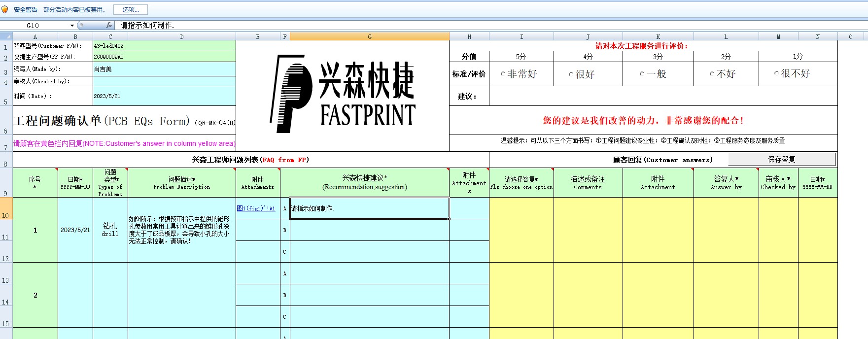
Task: Expand the formula bar with the round handle
Action: tap(81, 25)
